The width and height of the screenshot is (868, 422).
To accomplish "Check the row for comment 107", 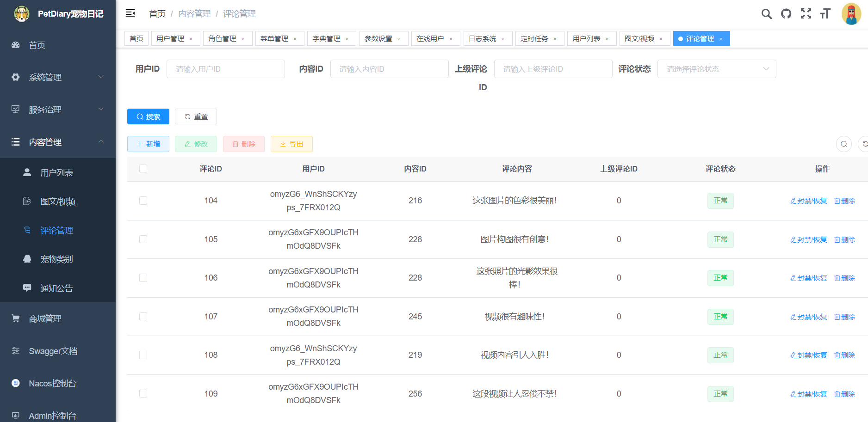I will (143, 317).
